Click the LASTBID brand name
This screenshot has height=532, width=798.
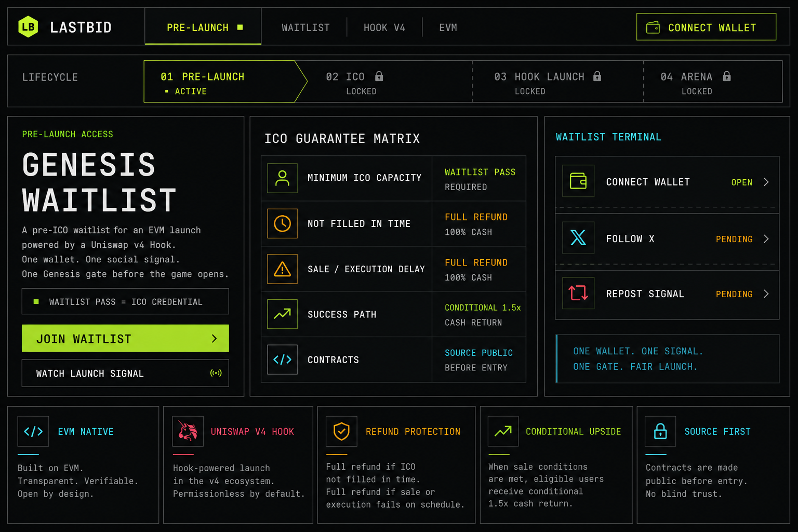pos(81,27)
